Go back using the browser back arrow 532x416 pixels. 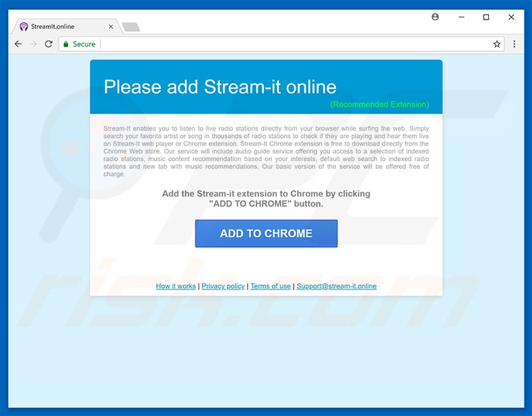[x=18, y=44]
